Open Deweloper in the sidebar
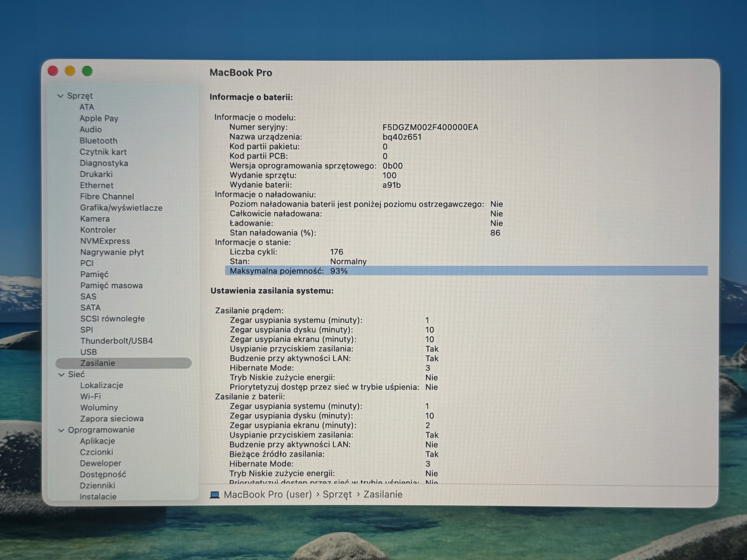This screenshot has height=560, width=747. pyautogui.click(x=101, y=463)
